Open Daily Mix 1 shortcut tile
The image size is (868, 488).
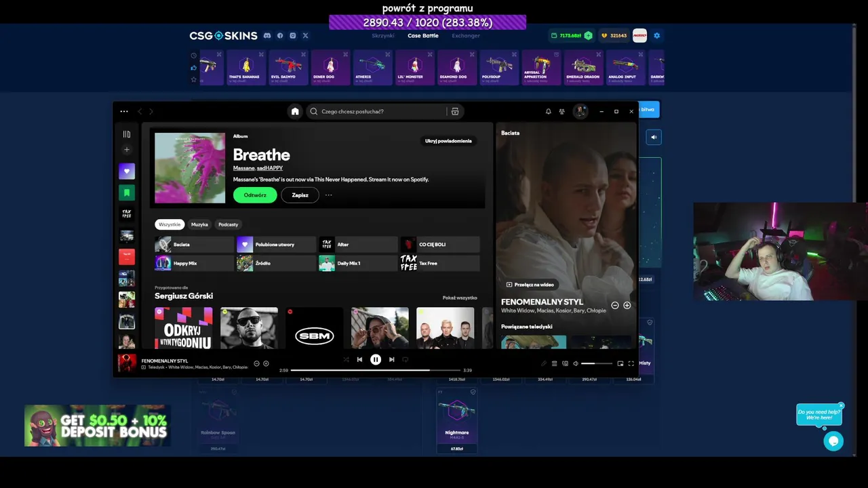[x=358, y=263]
